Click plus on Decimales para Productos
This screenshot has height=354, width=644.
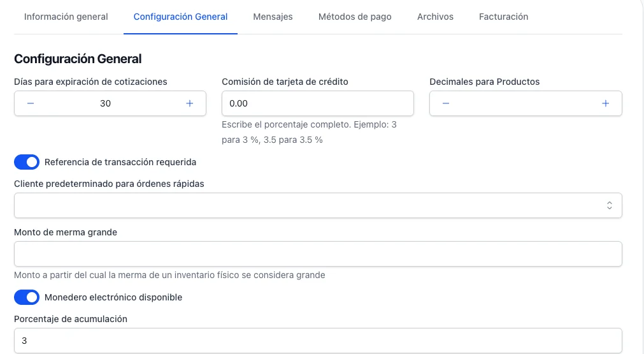click(605, 103)
